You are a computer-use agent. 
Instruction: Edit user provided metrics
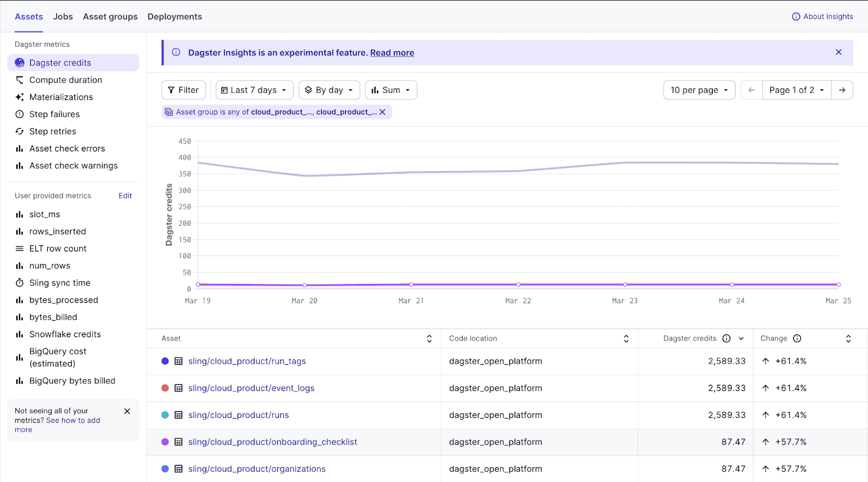tap(125, 195)
